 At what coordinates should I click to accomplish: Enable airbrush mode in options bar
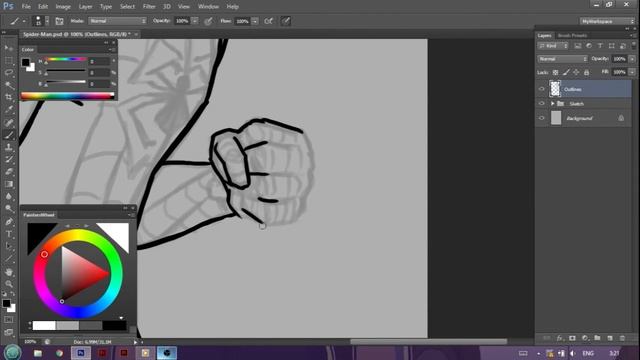[x=269, y=21]
